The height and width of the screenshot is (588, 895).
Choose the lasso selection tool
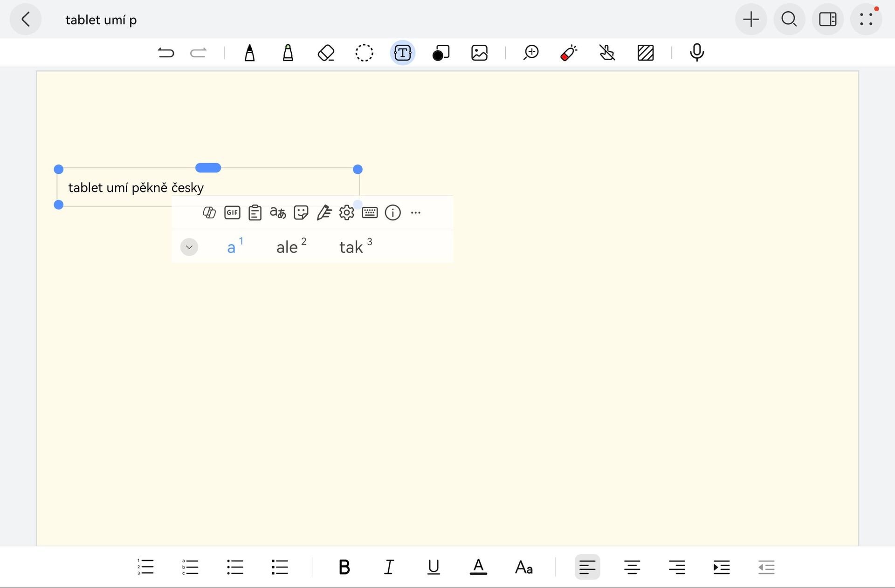pos(364,53)
